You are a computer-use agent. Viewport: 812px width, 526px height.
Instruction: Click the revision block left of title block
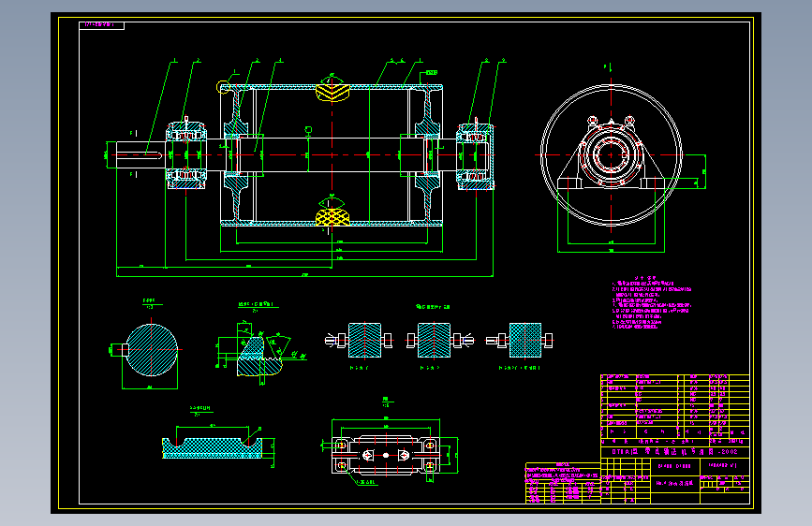[x=563, y=483]
